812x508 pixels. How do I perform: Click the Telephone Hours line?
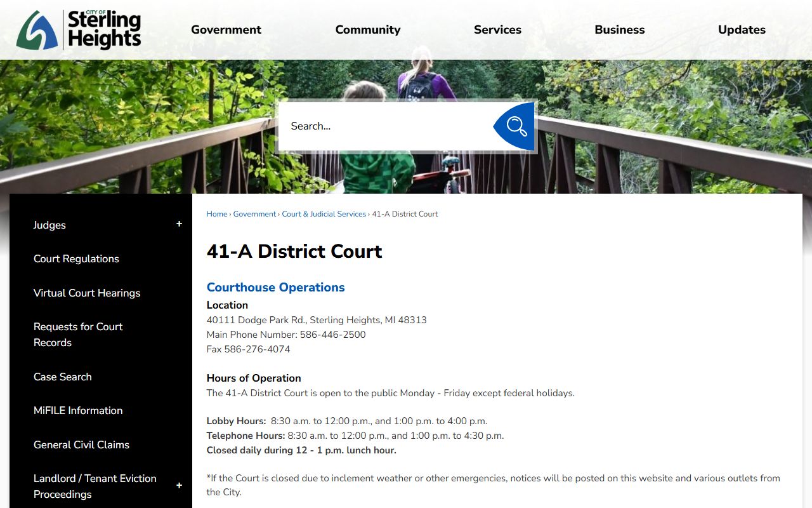(355, 436)
